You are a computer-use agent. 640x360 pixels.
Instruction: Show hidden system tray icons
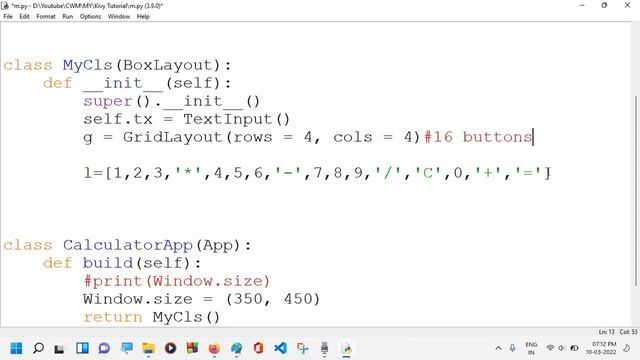click(x=498, y=348)
